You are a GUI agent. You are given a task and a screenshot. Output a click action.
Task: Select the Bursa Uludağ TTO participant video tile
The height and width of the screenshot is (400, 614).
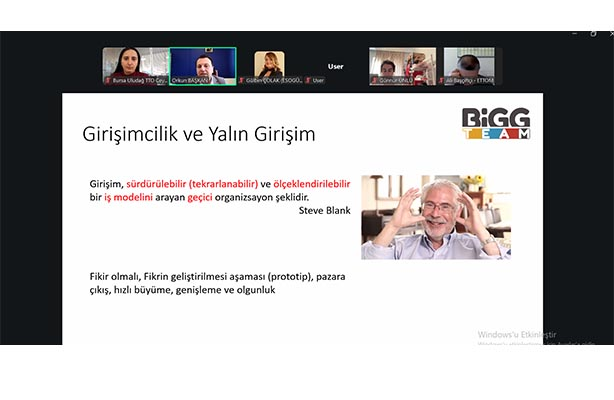135,66
